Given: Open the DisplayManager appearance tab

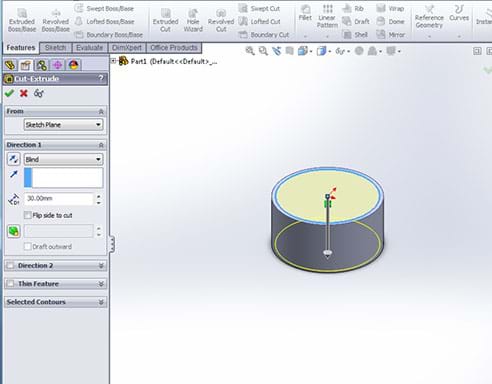Looking at the screenshot, I should (74, 65).
